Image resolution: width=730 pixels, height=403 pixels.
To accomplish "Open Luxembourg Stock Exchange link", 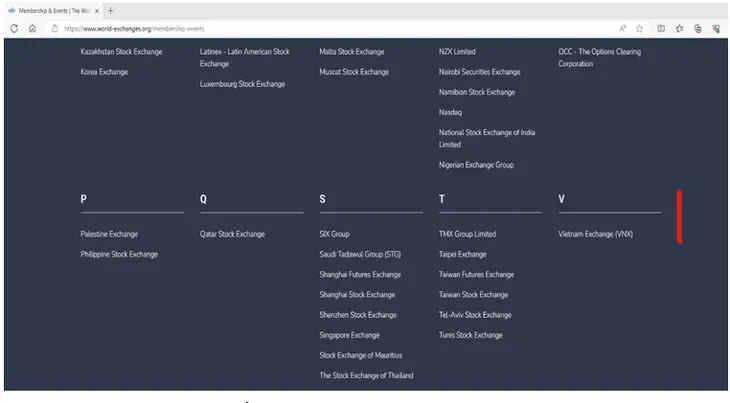I will 243,84.
